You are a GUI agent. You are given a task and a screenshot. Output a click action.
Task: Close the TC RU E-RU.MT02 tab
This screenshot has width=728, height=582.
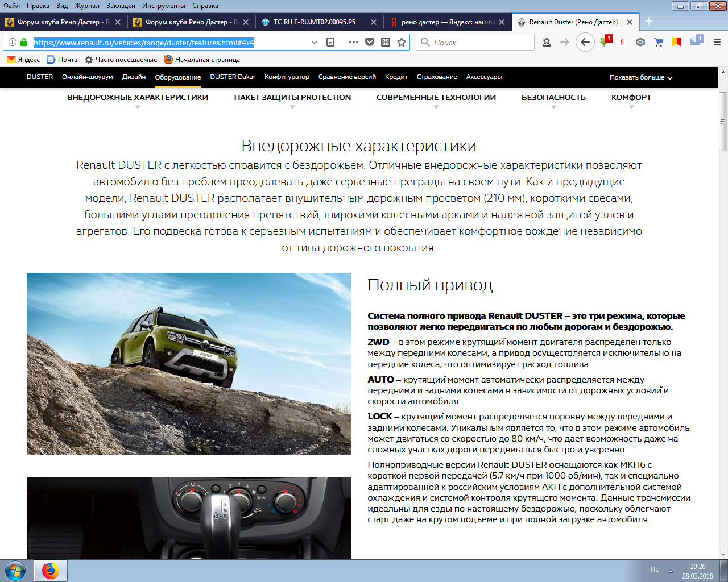(374, 22)
